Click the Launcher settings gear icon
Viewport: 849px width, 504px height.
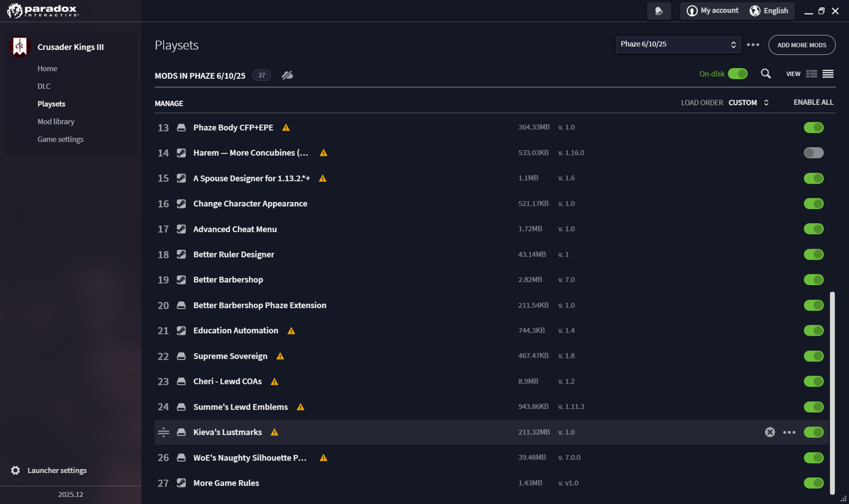(x=15, y=470)
